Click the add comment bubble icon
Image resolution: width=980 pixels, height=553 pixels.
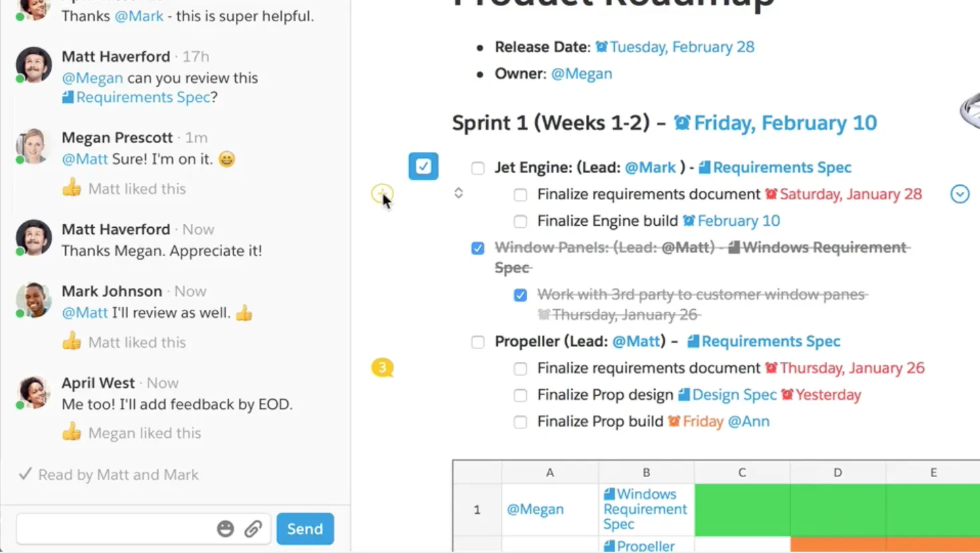(382, 194)
